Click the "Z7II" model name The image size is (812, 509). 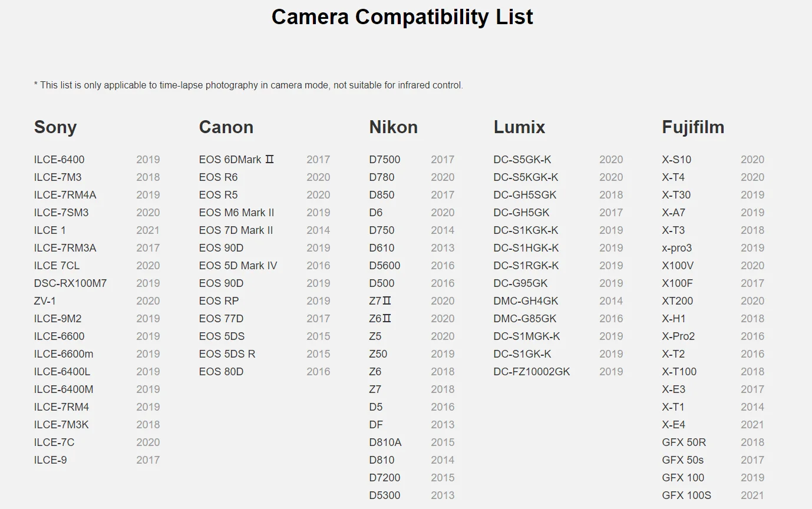[381, 301]
